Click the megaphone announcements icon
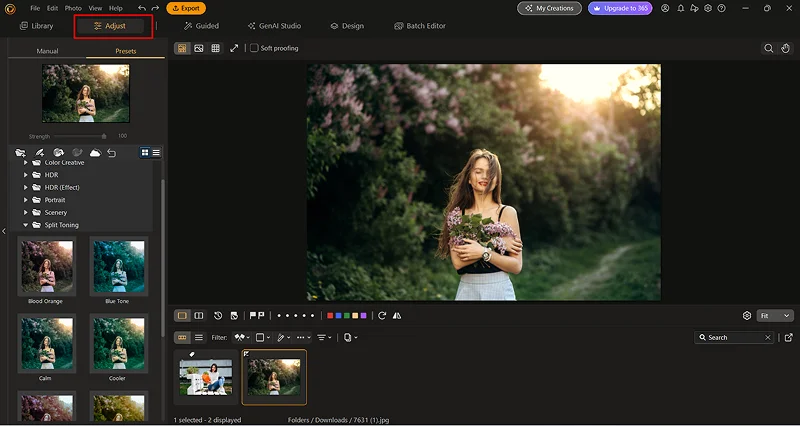 694,8
